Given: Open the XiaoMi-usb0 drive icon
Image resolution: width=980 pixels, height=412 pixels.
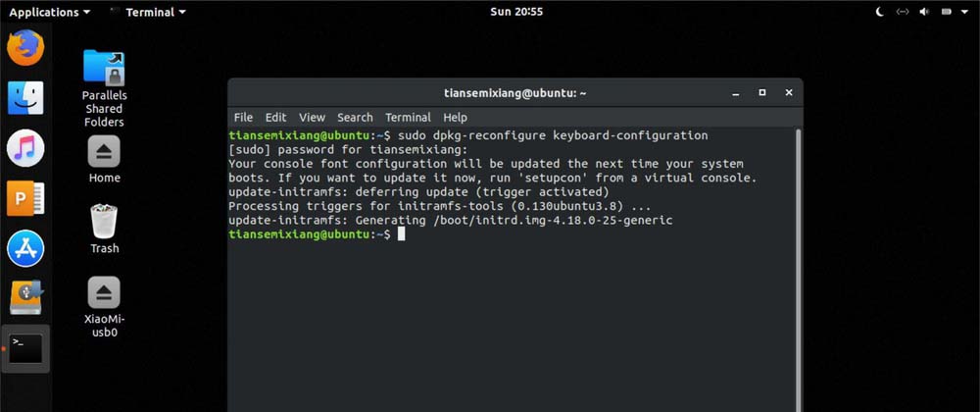Looking at the screenshot, I should click(x=104, y=292).
